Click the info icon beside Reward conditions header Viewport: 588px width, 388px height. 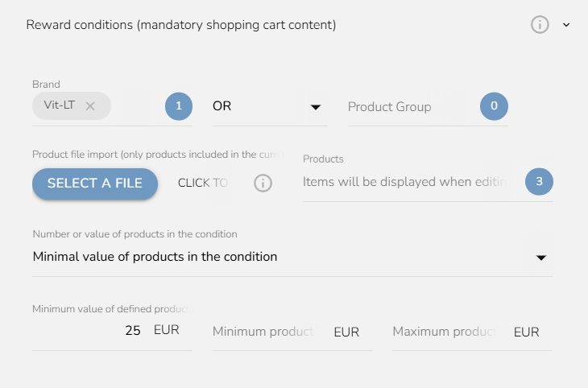540,25
